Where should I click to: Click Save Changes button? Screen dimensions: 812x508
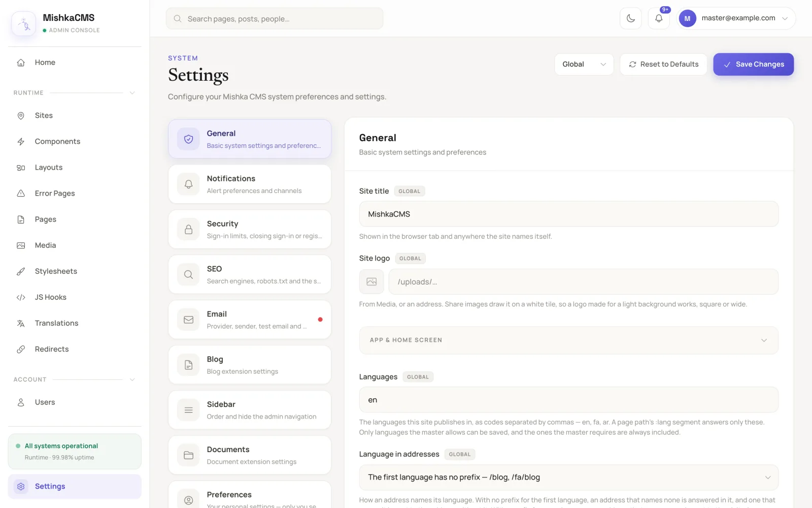(x=753, y=64)
